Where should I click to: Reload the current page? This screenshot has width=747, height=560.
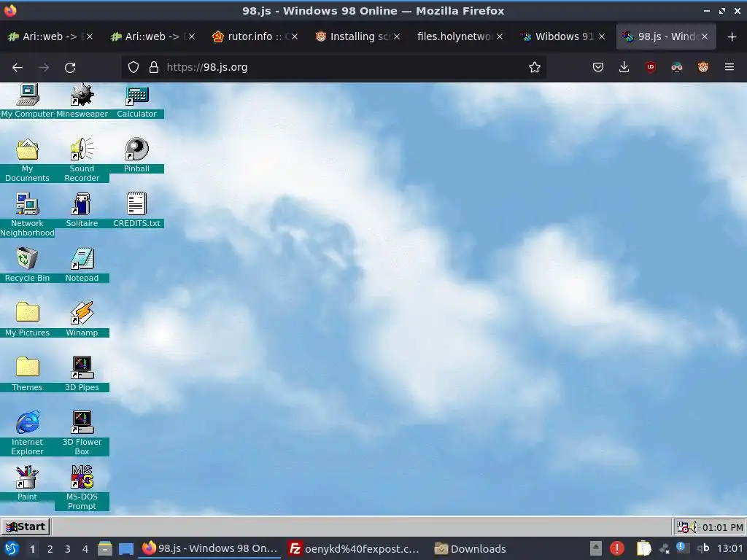[x=70, y=68]
